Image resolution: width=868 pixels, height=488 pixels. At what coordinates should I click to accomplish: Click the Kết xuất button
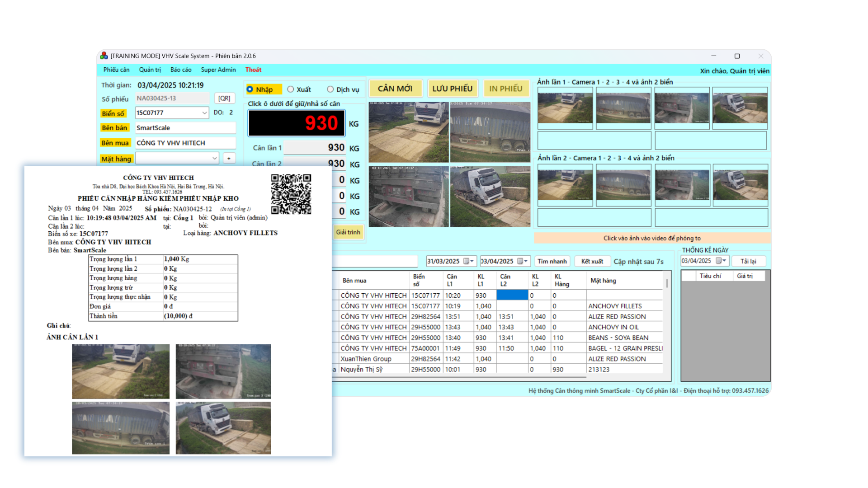point(592,261)
